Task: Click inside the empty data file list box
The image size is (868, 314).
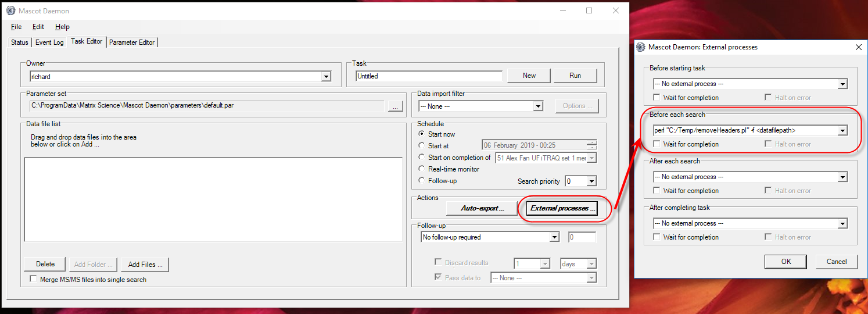Action: pos(213,199)
